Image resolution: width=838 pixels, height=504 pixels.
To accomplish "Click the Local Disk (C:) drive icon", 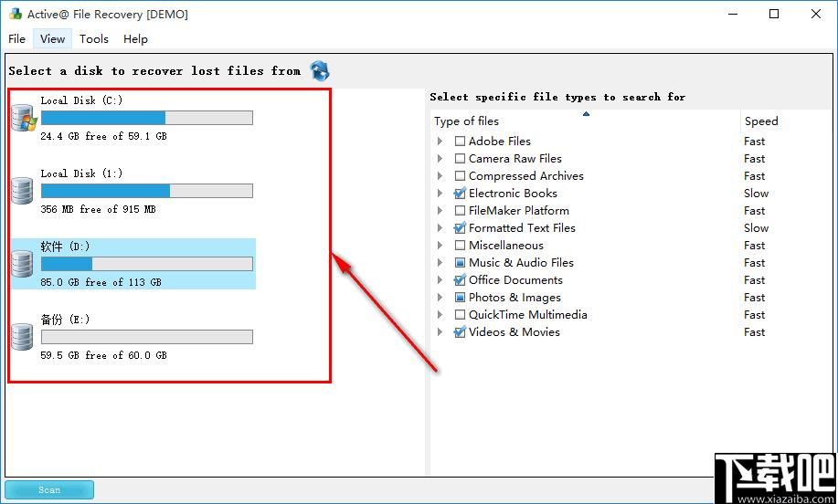I will pos(24,118).
